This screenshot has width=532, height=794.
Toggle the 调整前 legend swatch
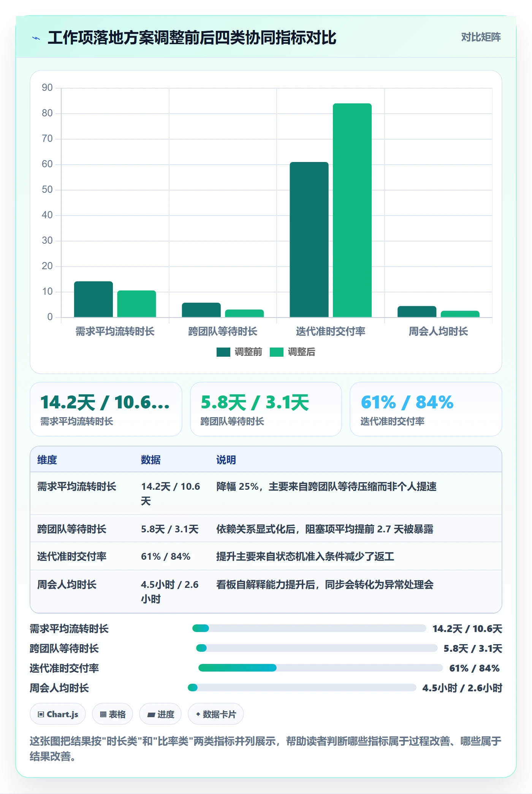(x=223, y=352)
